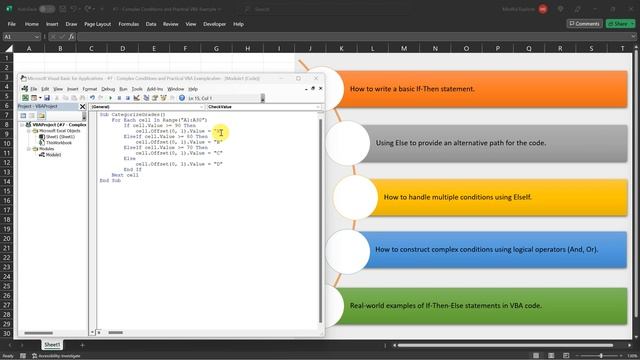Close the Project - VBAProject pane
640x360 pixels.
point(82,107)
